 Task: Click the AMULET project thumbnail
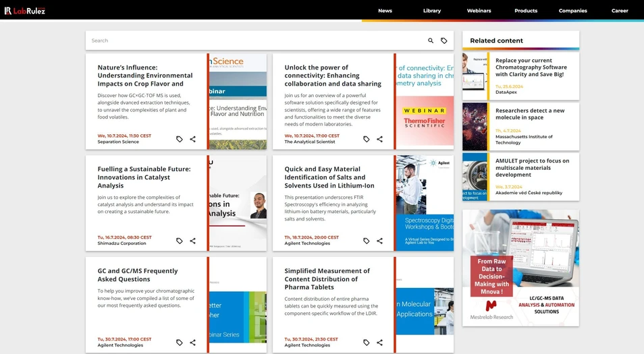(x=475, y=177)
